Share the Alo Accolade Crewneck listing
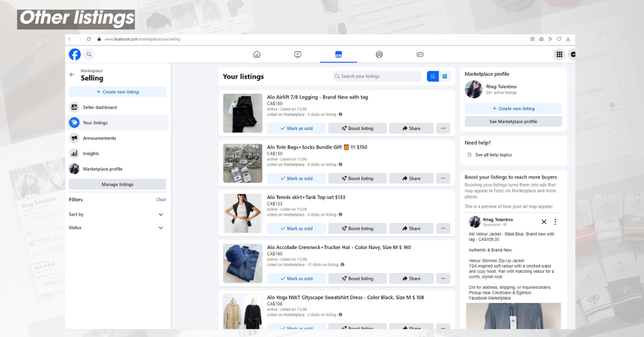This screenshot has width=644, height=337. (412, 279)
